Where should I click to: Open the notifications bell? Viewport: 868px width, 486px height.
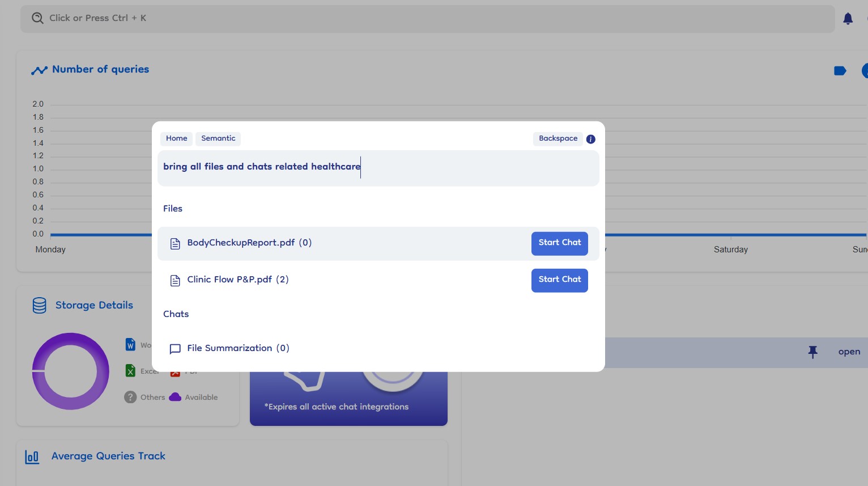[x=848, y=19]
